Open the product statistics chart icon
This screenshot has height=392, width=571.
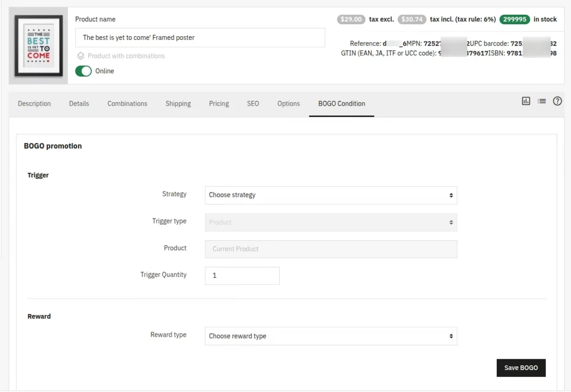click(x=526, y=101)
